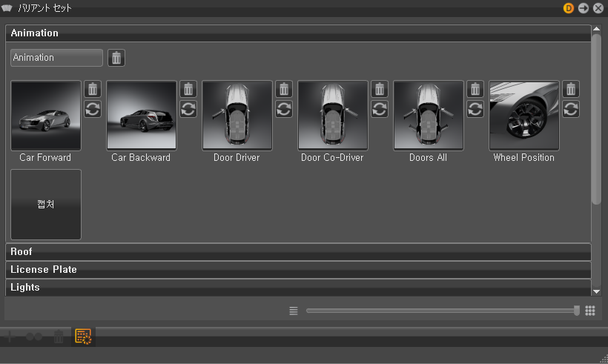The image size is (608, 364).
Task: Click the thumbnail size slider handle
Action: (577, 311)
